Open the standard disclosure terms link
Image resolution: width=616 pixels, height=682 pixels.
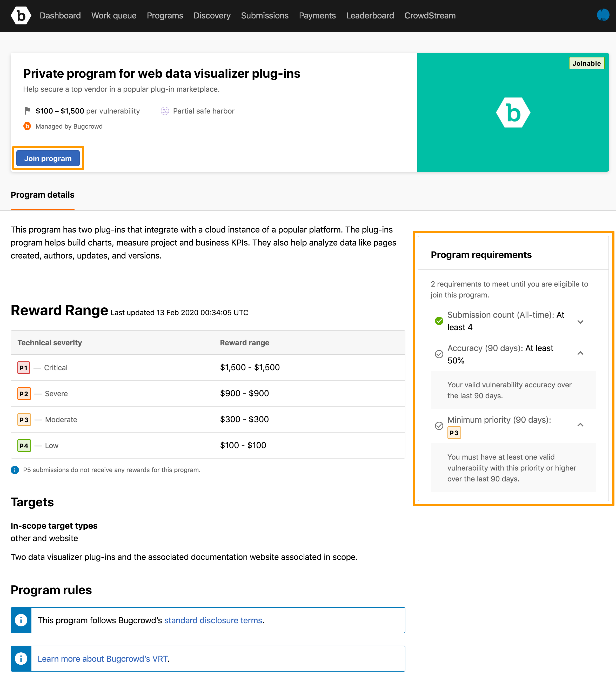coord(213,620)
